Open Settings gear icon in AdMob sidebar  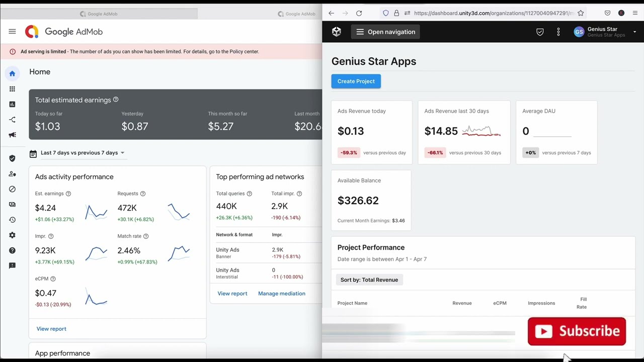[x=12, y=235]
